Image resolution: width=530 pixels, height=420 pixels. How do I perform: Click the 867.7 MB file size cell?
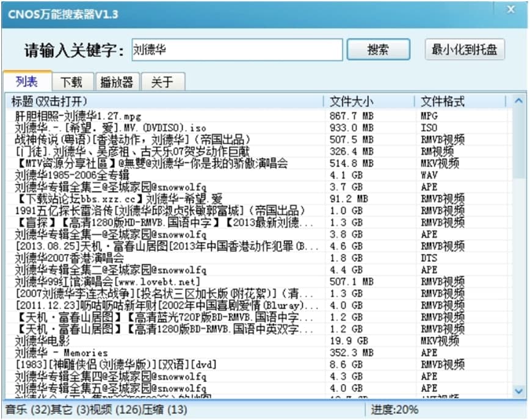tap(352, 116)
